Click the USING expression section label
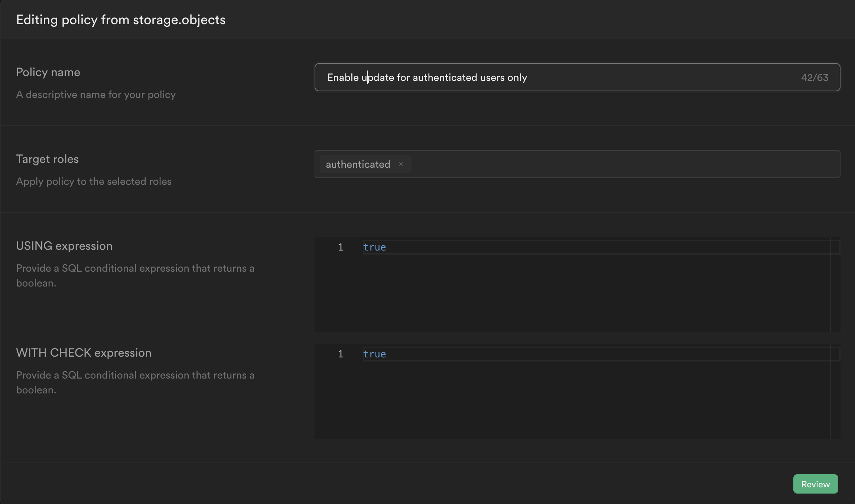 pyautogui.click(x=64, y=245)
